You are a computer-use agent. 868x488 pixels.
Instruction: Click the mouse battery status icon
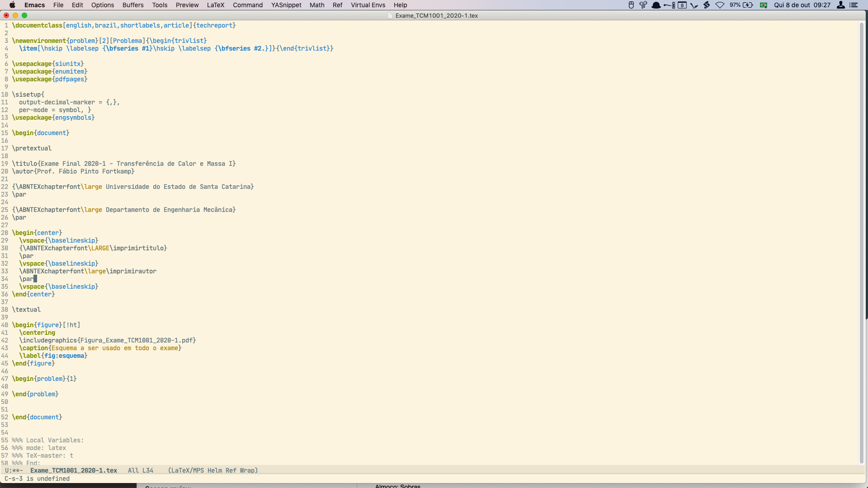[x=631, y=5]
